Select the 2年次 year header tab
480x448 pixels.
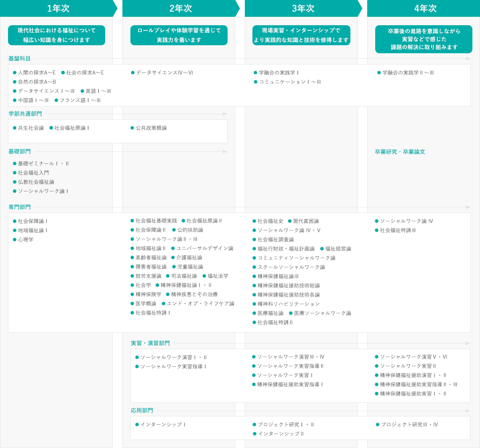(180, 8)
